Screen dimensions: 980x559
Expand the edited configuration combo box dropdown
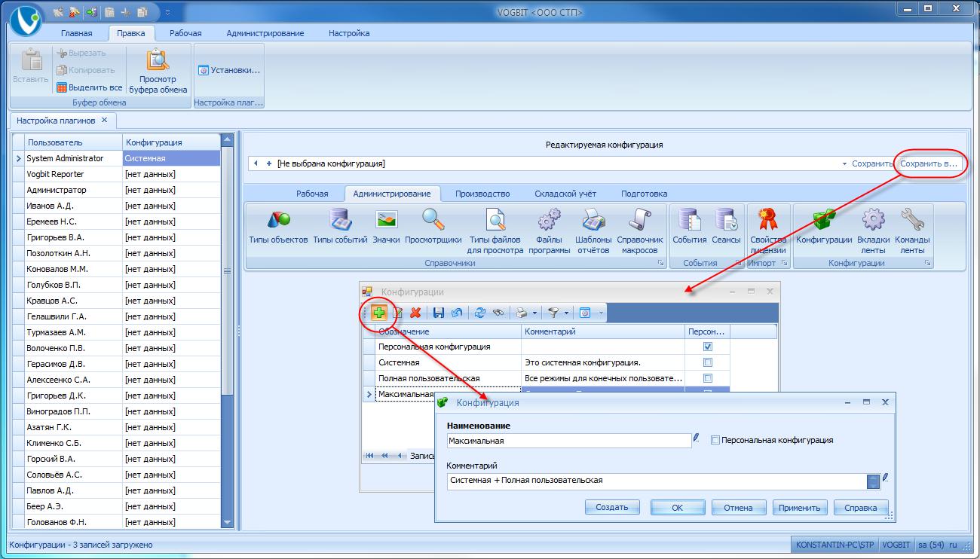(x=844, y=163)
